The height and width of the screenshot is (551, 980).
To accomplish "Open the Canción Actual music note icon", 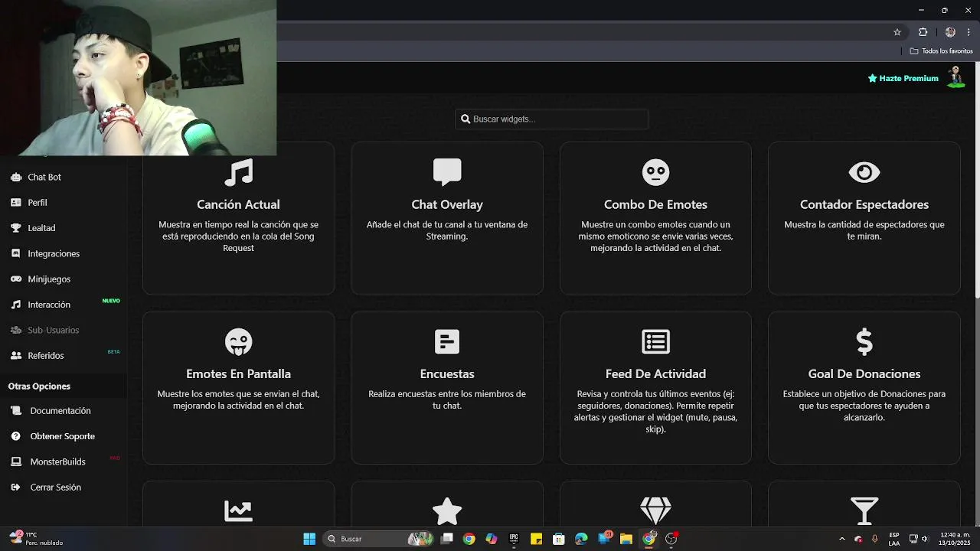I will 238,172.
